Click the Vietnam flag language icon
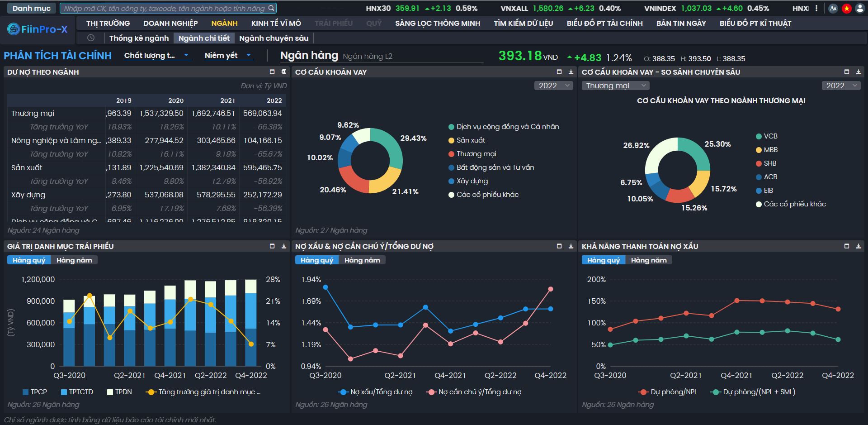The image size is (868, 425). pos(847,8)
